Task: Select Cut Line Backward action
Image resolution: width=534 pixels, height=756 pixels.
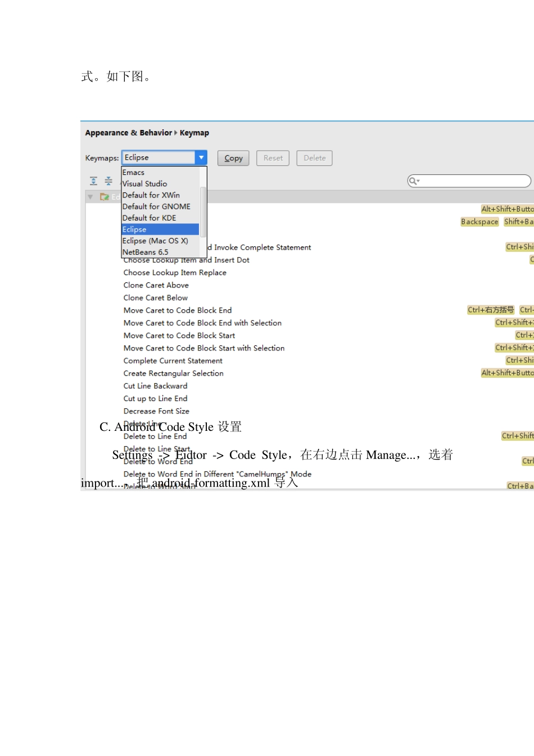Action: tap(156, 386)
